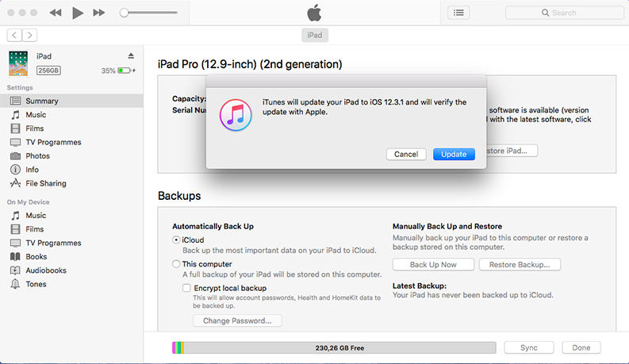629x364 pixels.
Task: Confirm with the Update button
Action: (x=454, y=155)
